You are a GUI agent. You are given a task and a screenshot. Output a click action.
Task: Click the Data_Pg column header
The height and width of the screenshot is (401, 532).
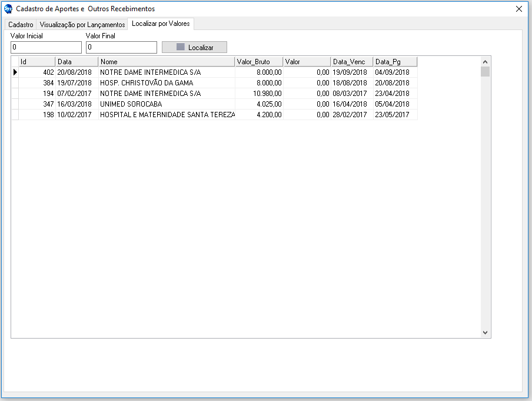point(394,62)
